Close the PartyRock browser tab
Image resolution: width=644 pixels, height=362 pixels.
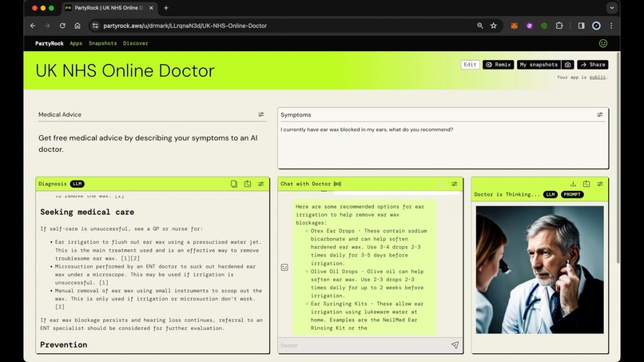151,8
